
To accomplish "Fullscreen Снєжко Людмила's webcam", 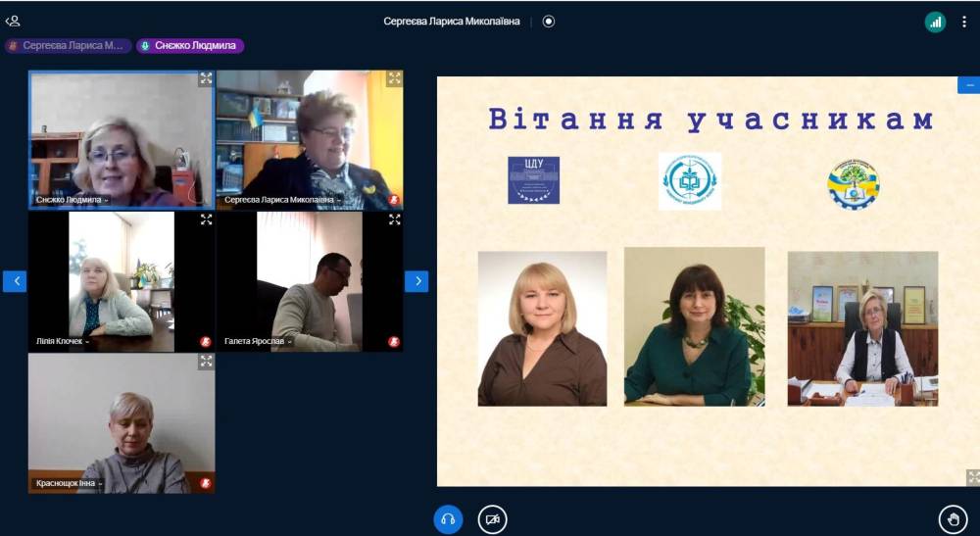I will coord(206,79).
